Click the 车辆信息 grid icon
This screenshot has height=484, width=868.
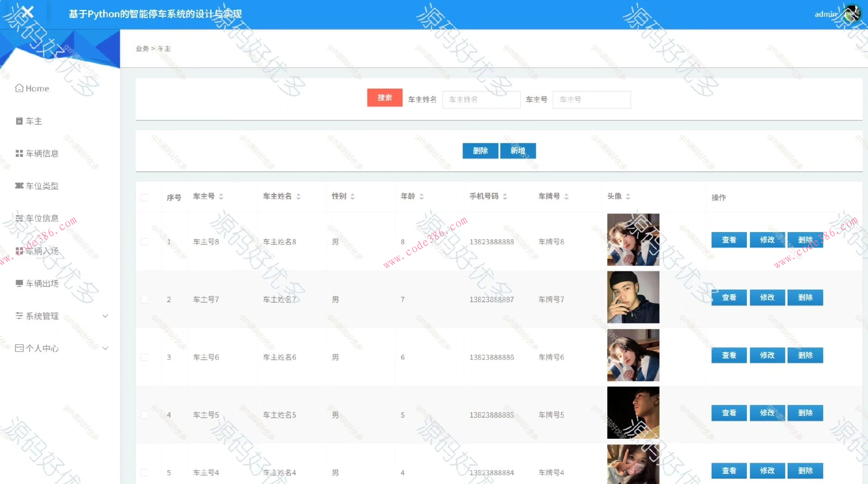coord(19,153)
